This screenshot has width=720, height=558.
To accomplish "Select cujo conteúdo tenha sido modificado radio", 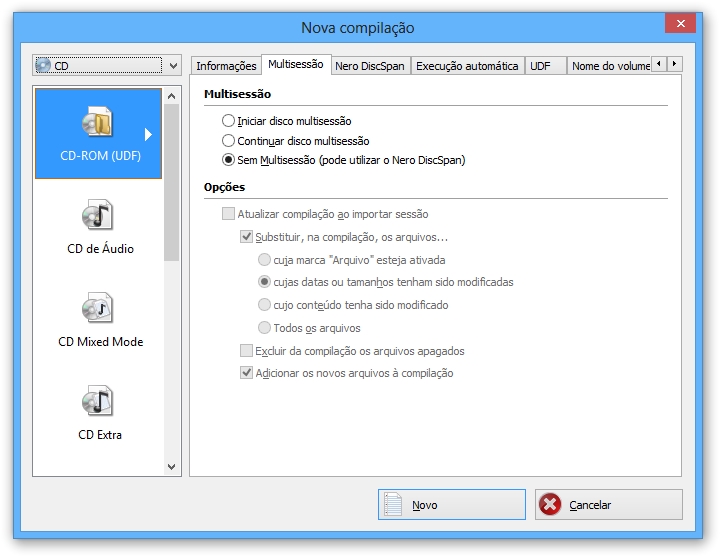I will pos(264,304).
